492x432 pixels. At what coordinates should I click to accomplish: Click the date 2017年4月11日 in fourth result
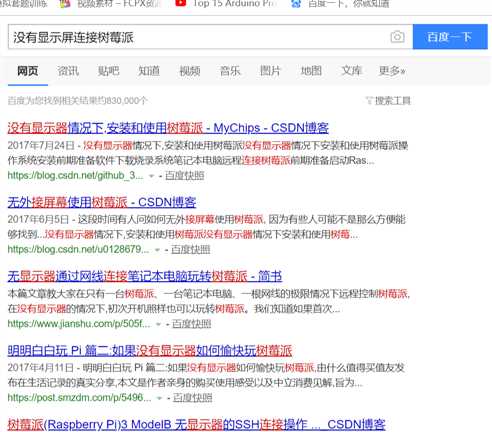click(41, 368)
